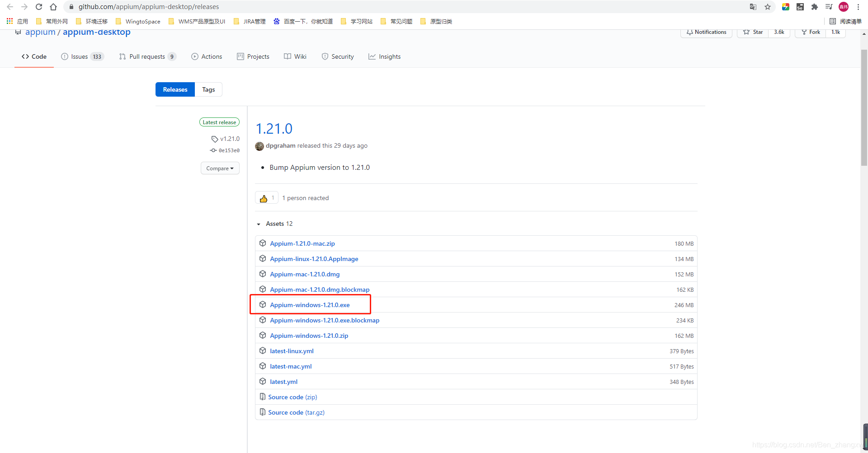868x453 pixels.
Task: Download Appium-mac-1.21.0.dmg.blockmap
Action: pyautogui.click(x=320, y=290)
